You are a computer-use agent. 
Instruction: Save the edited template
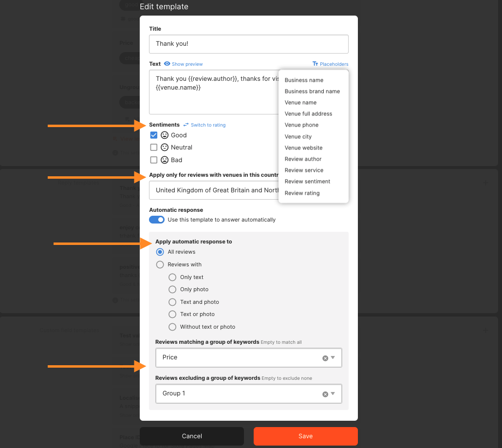(305, 436)
